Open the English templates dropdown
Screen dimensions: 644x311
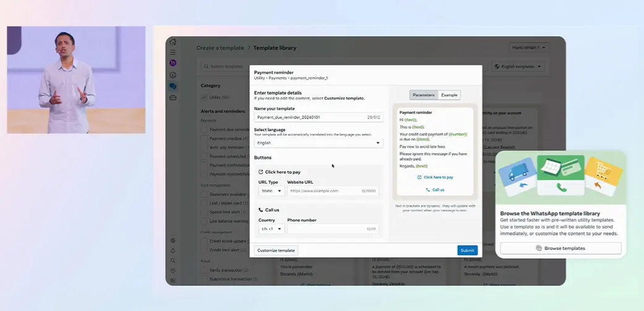coord(518,67)
